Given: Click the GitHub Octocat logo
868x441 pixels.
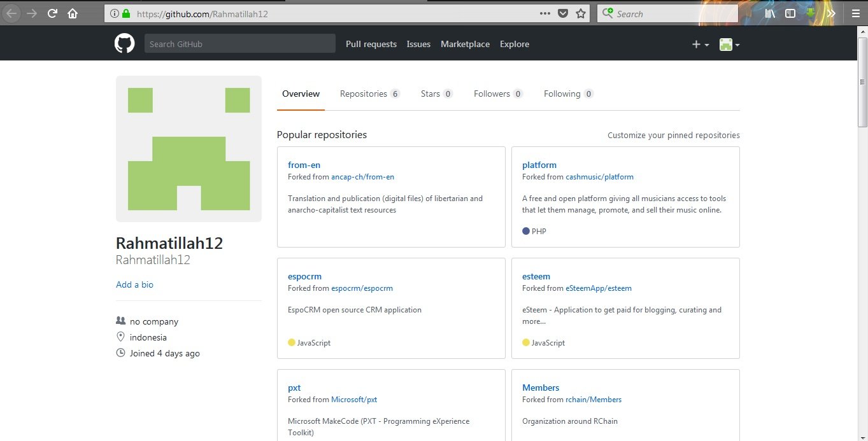Looking at the screenshot, I should coord(125,43).
